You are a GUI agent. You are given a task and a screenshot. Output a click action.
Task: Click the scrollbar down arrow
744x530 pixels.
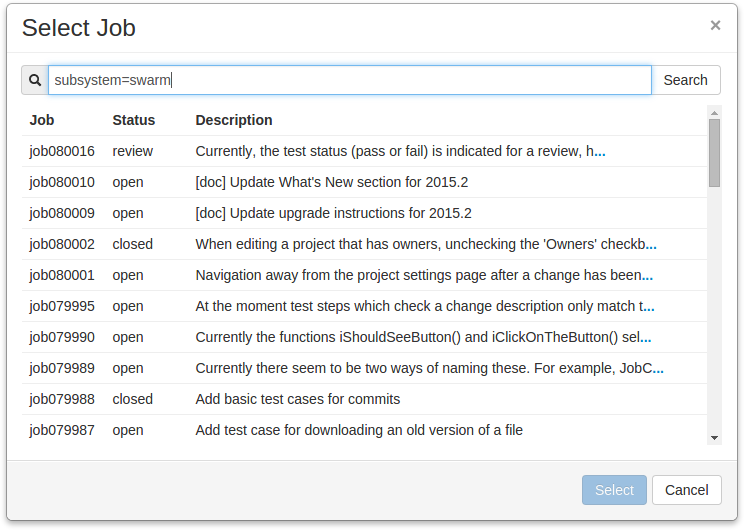[714, 438]
